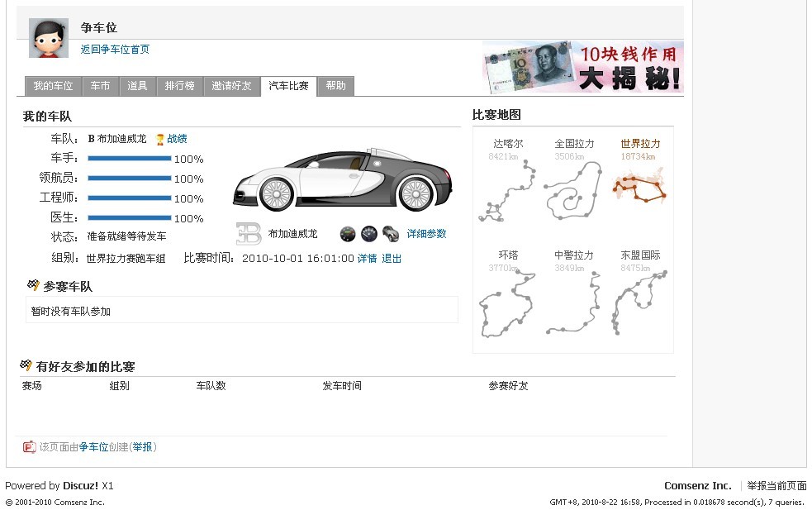
Task: Open the Comsenz Inc. link
Action: pyautogui.click(x=697, y=486)
